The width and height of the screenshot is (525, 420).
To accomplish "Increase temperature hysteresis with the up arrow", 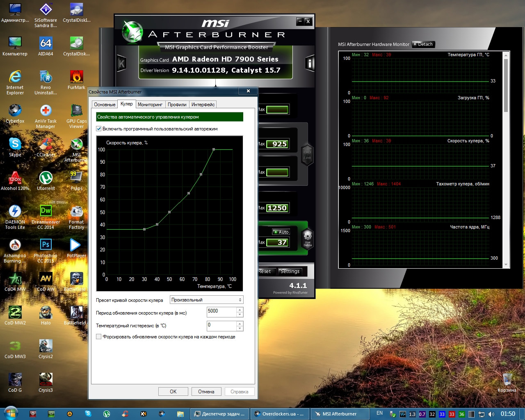I will 240,323.
